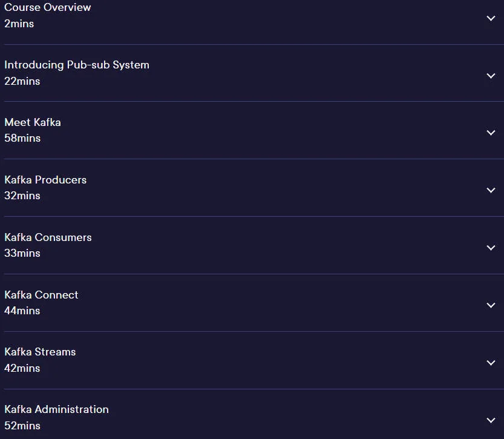Open the Introducing Pub-sub System title
Viewport: 504px width, 439px height.
click(77, 65)
